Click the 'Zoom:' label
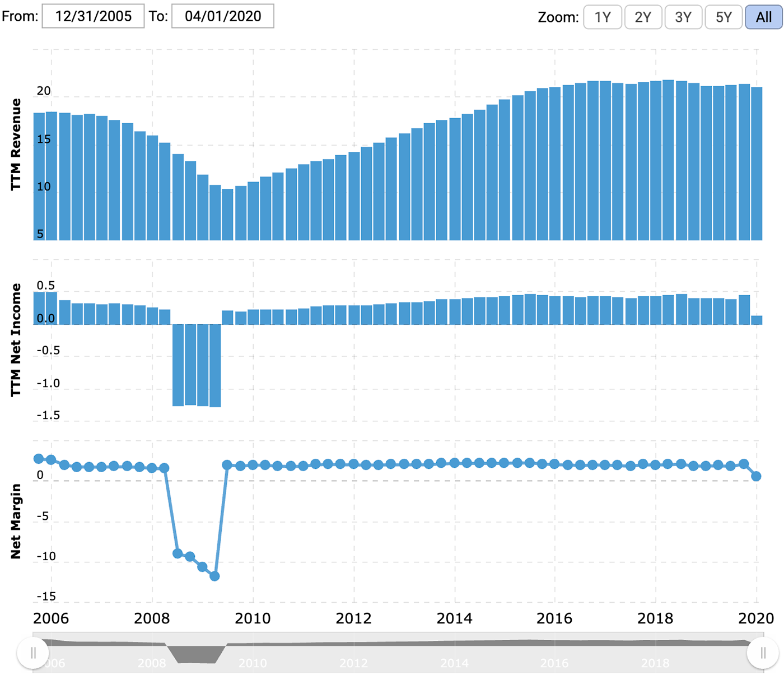Image resolution: width=784 pixels, height=675 pixels. (558, 17)
